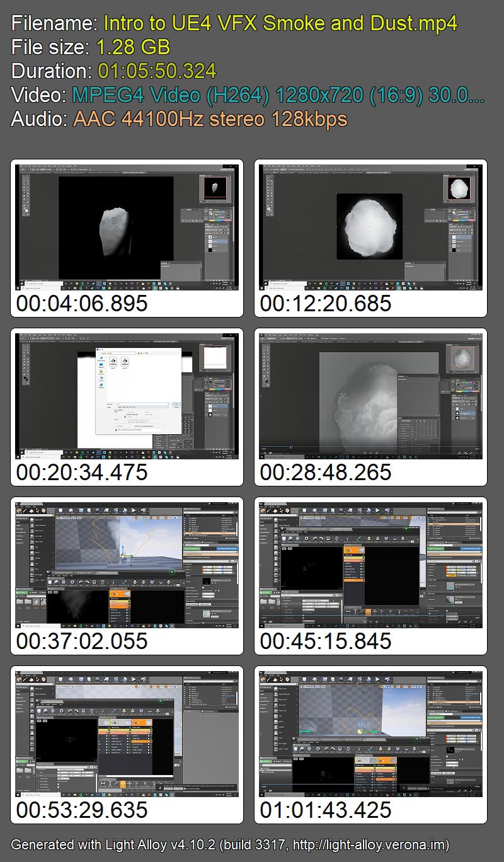Select the duration value '01:05:50.324'

pyautogui.click(x=157, y=71)
